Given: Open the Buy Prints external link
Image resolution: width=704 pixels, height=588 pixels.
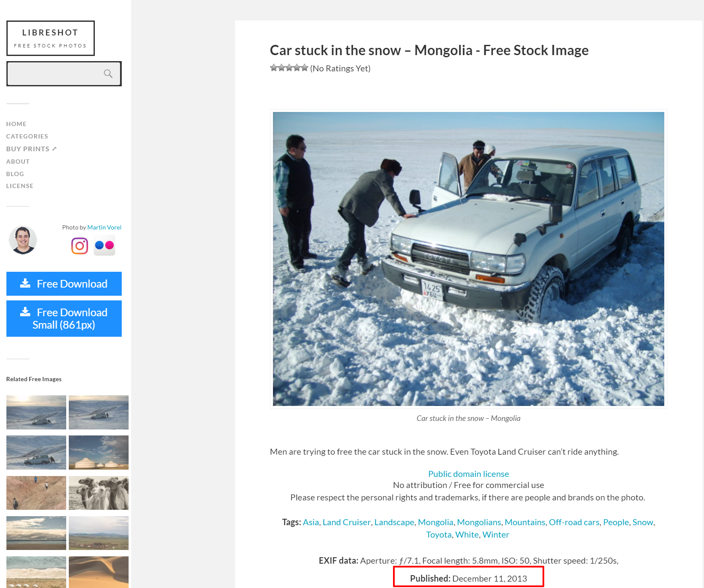Looking at the screenshot, I should 31,149.
